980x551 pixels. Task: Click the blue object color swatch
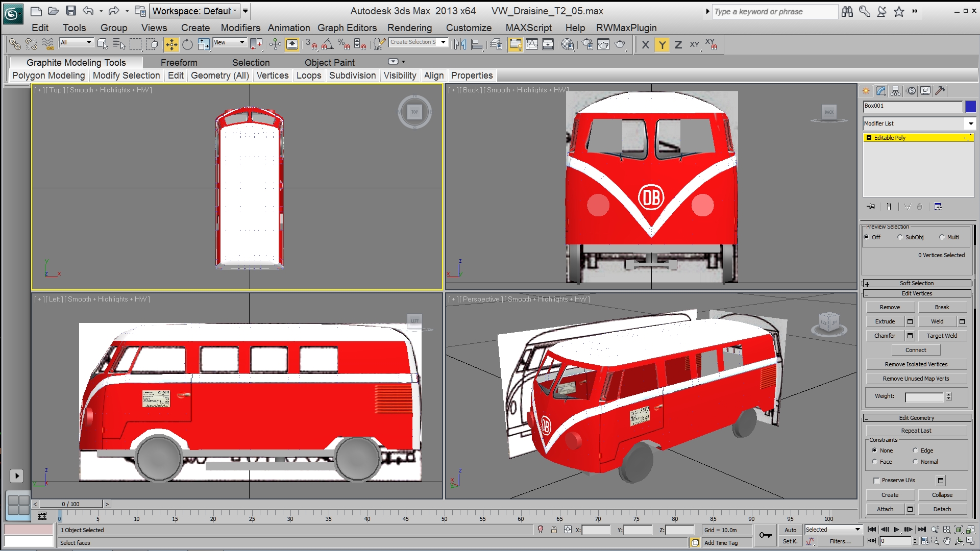[x=970, y=106]
